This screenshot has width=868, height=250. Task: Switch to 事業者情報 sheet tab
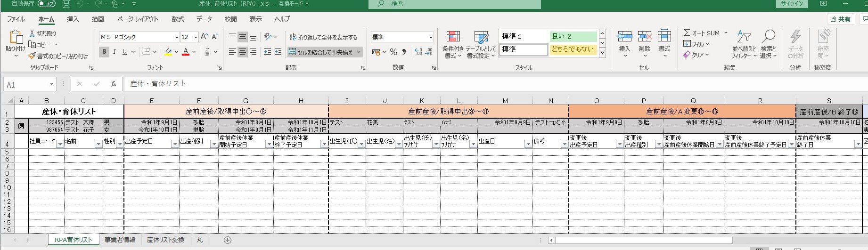point(120,240)
